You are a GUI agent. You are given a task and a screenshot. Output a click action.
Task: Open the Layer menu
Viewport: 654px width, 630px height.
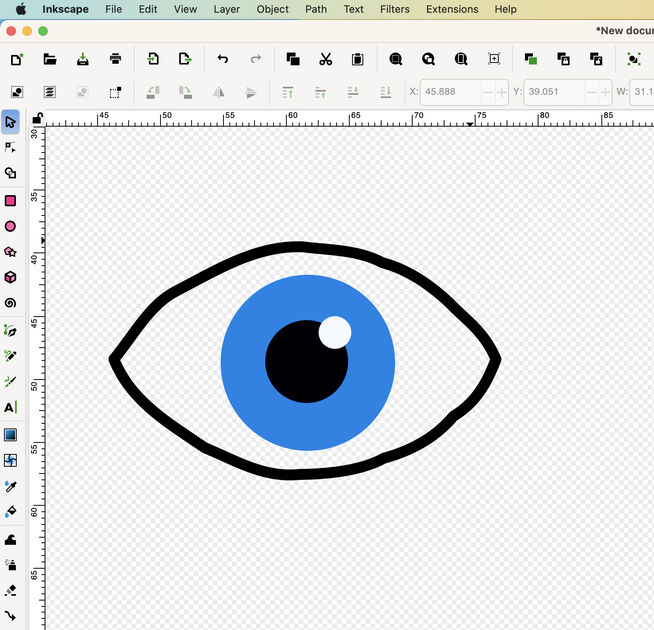pyautogui.click(x=226, y=9)
